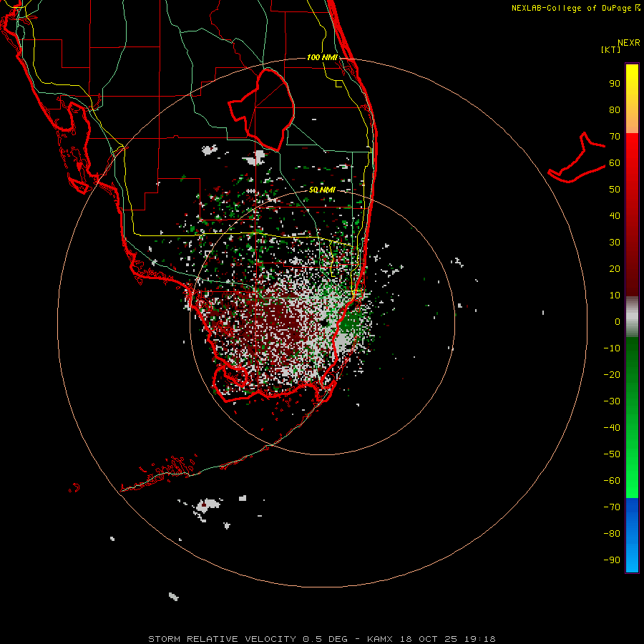Screen dimensions: 644x644
Task: Click the -50 value on the velocity scale
Action: pyautogui.click(x=612, y=454)
